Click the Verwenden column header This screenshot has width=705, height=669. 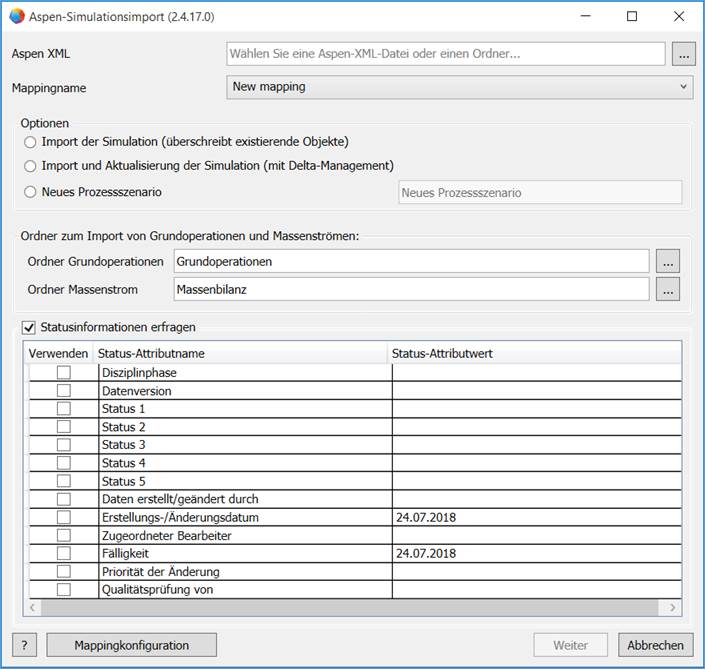pos(58,353)
